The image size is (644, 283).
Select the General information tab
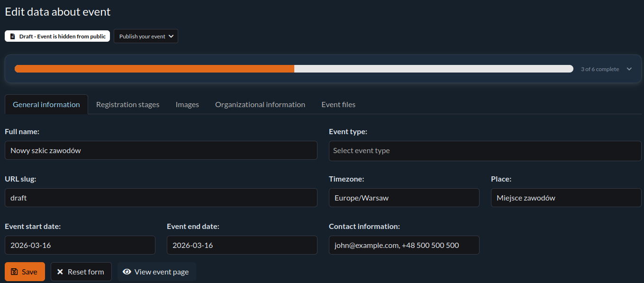(46, 104)
